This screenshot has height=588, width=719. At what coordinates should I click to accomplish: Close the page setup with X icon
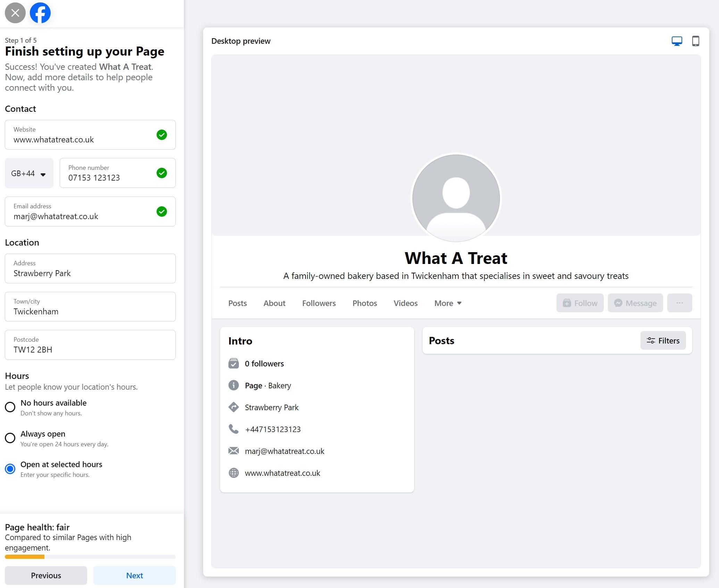pos(15,13)
